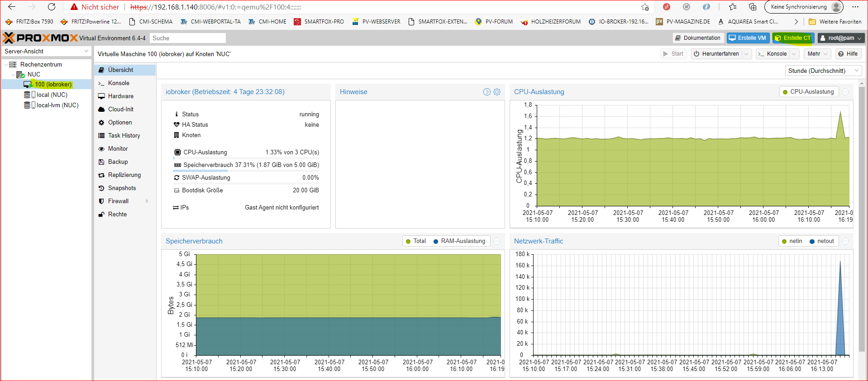Click the Start button
This screenshot has width=868, height=381.
click(x=673, y=54)
